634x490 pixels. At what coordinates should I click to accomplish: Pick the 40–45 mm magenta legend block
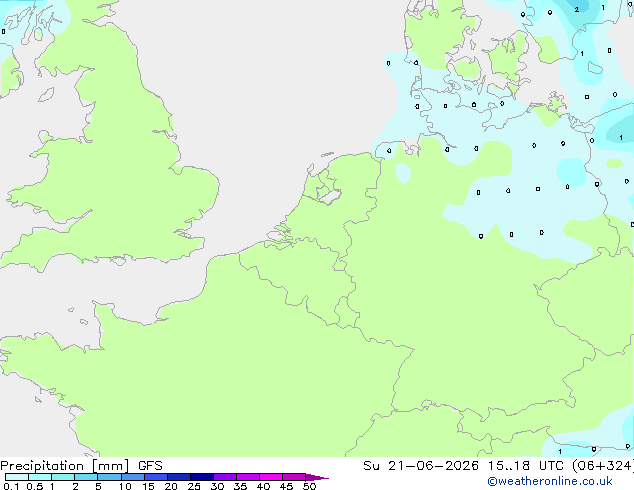[271, 477]
